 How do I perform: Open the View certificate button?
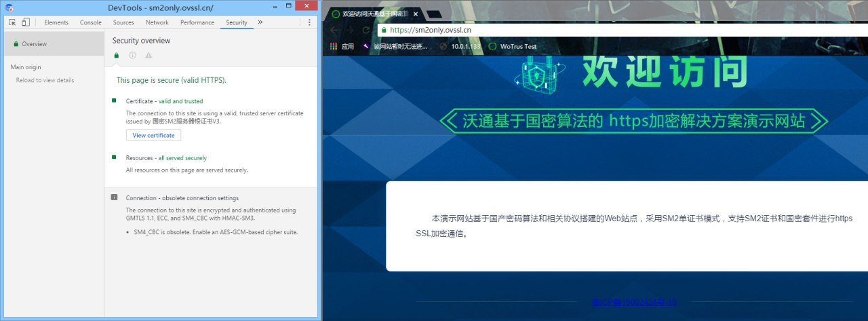click(x=153, y=135)
